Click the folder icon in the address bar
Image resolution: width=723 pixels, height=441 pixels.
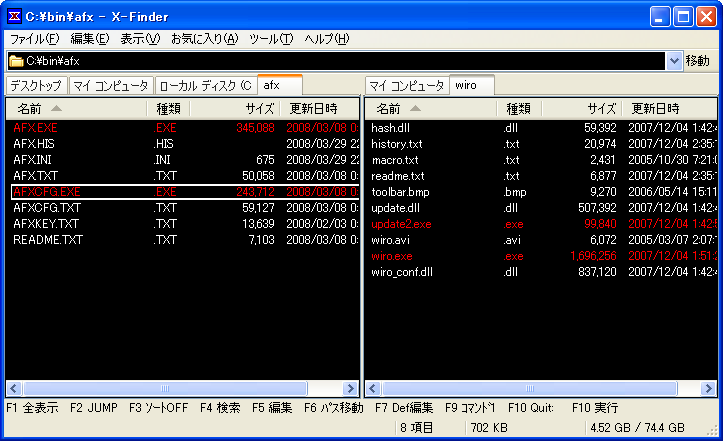pyautogui.click(x=16, y=62)
